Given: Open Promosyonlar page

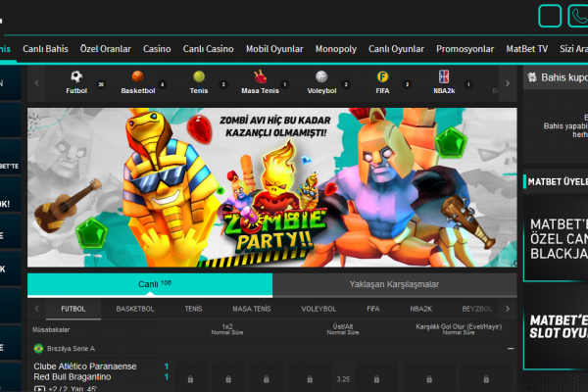Looking at the screenshot, I should [465, 49].
